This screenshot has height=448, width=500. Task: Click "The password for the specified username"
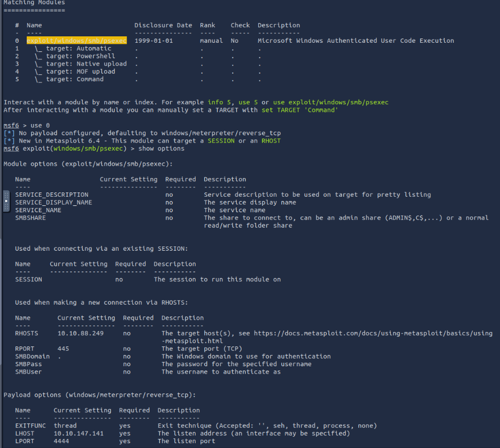[x=236, y=364]
